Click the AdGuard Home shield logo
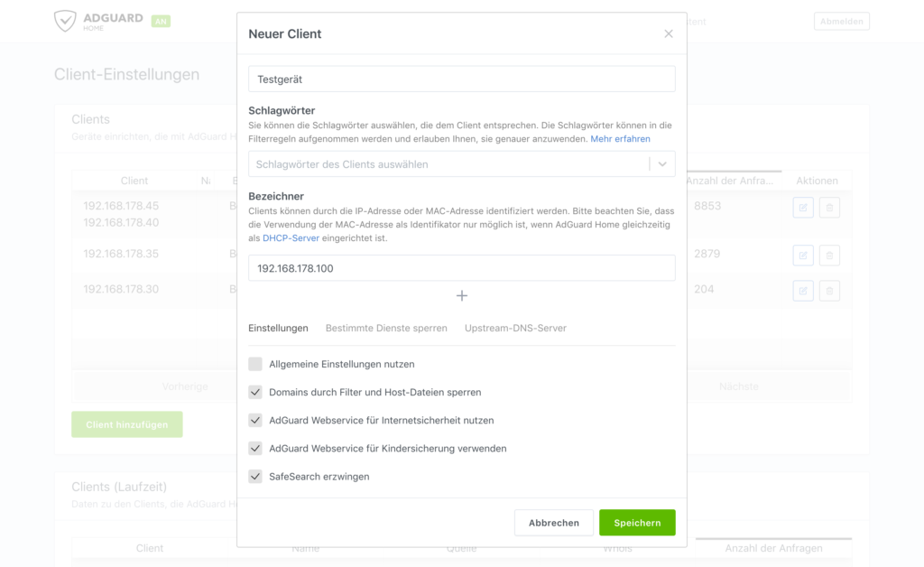924x567 pixels. (x=65, y=22)
